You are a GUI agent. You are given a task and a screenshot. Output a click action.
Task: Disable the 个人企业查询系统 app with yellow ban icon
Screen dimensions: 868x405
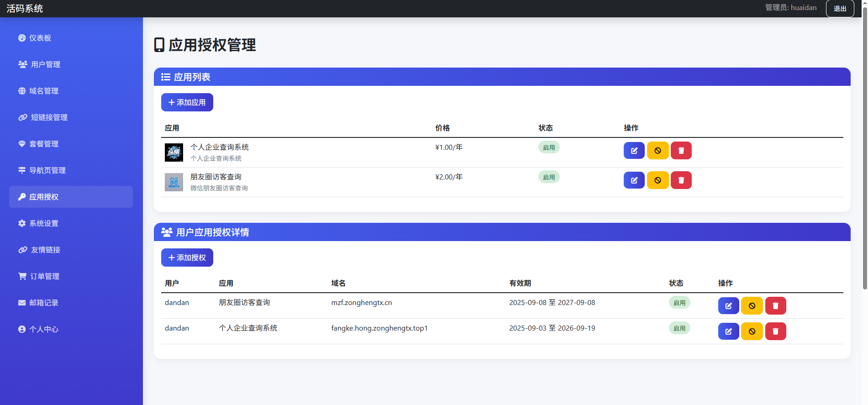658,151
